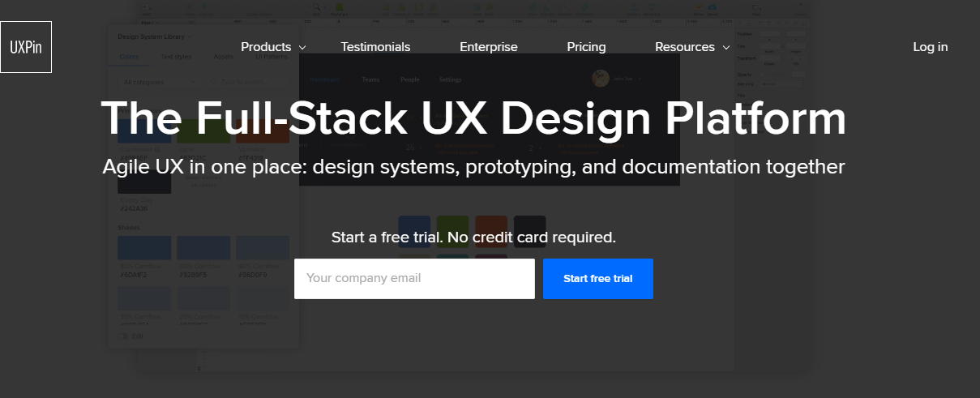Pick the Ebony Clay color swatch

coord(144,184)
